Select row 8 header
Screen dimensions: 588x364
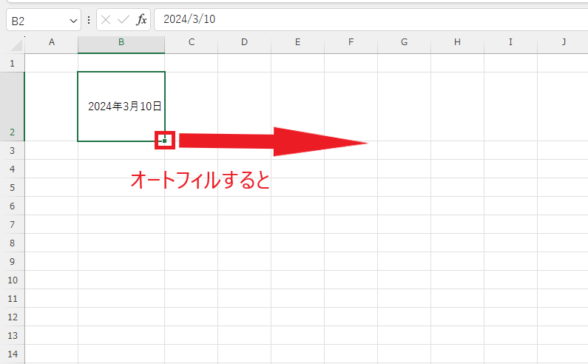(13, 243)
